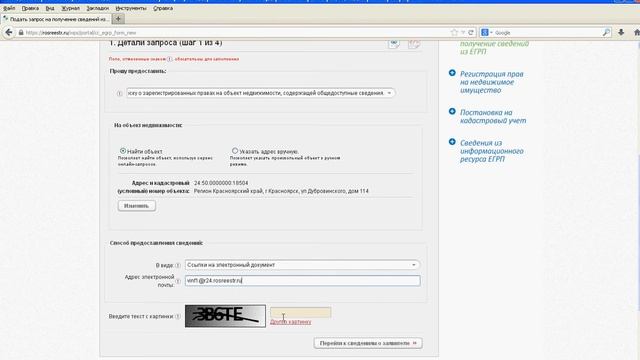
Task: Click the second icon right of step heading
Action: pyautogui.click(x=414, y=44)
